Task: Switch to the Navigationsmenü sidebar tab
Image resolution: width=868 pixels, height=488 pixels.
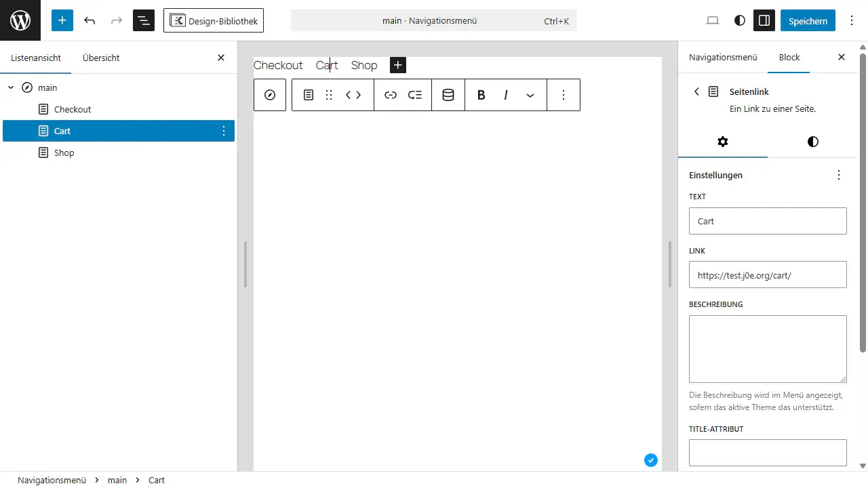Action: pyautogui.click(x=723, y=58)
